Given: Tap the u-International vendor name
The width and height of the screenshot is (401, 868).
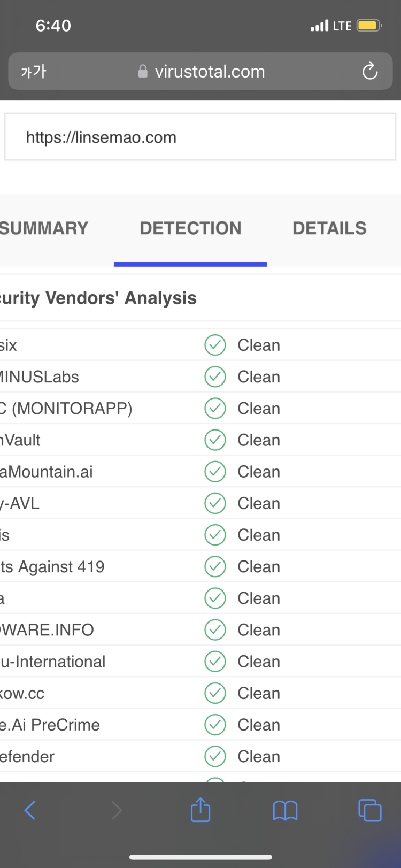Looking at the screenshot, I should tap(53, 662).
